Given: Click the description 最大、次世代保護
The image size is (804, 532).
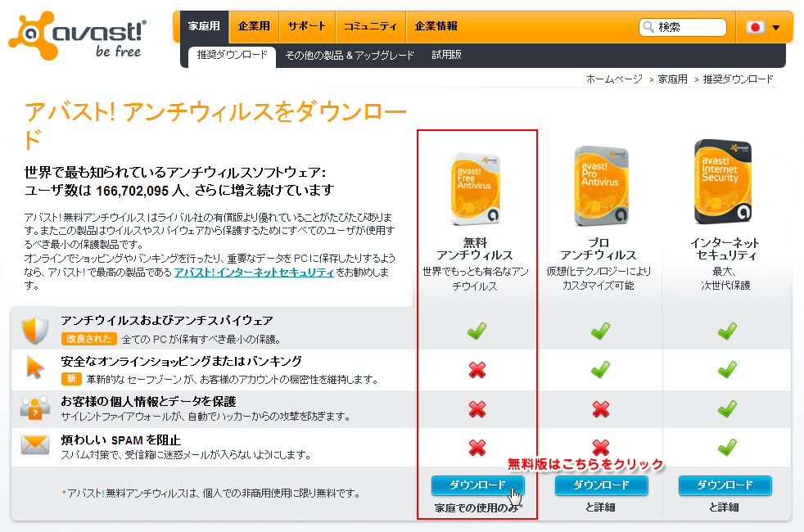Looking at the screenshot, I should [x=725, y=278].
